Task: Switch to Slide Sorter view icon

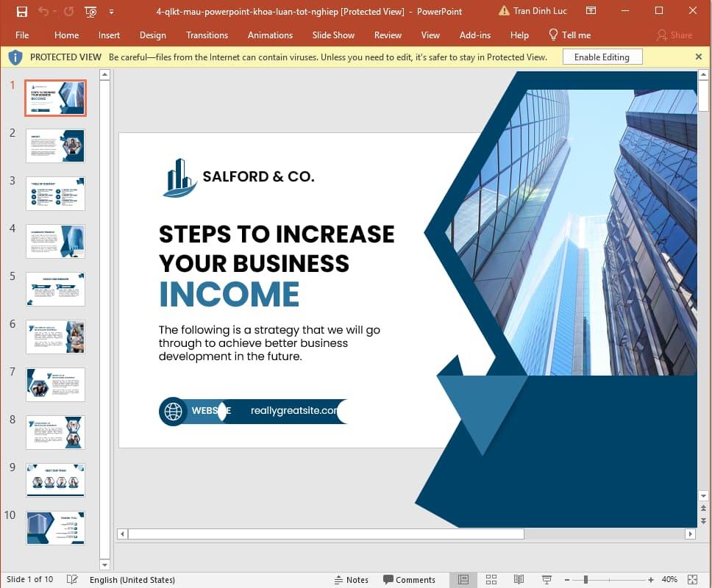Action: (x=491, y=579)
